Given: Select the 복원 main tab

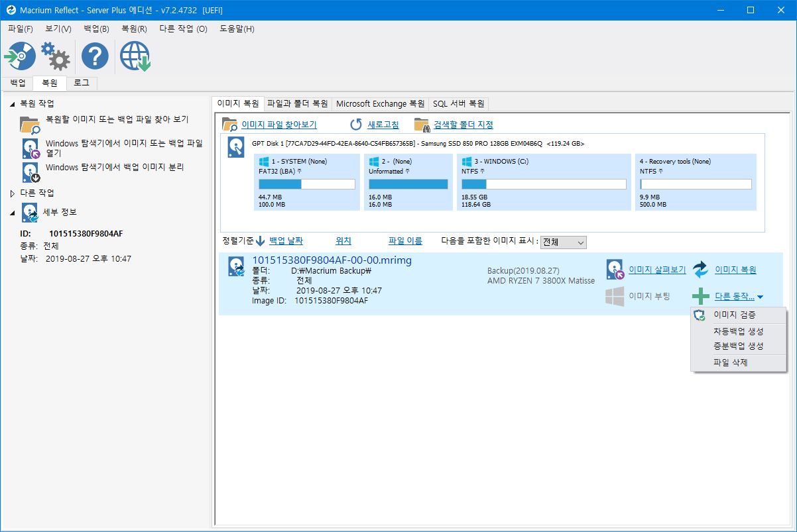Looking at the screenshot, I should 50,83.
